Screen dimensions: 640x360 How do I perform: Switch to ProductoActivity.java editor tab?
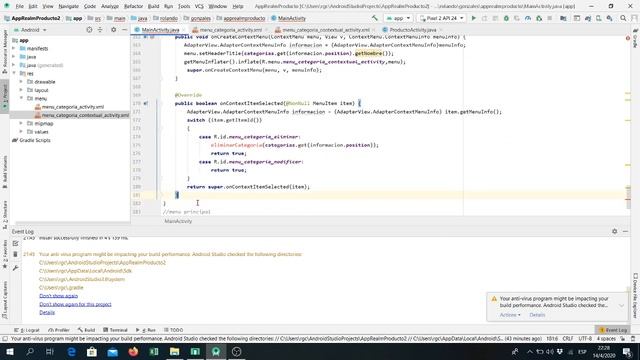pyautogui.click(x=412, y=30)
